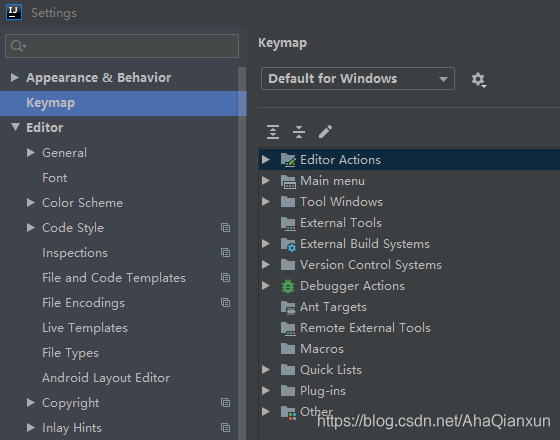Expand the General settings arrow
The width and height of the screenshot is (560, 440).
click(x=31, y=153)
